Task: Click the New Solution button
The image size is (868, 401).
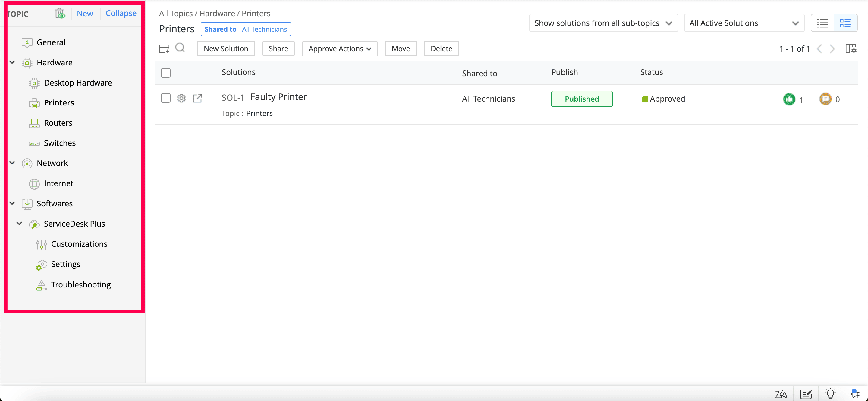Action: [226, 48]
